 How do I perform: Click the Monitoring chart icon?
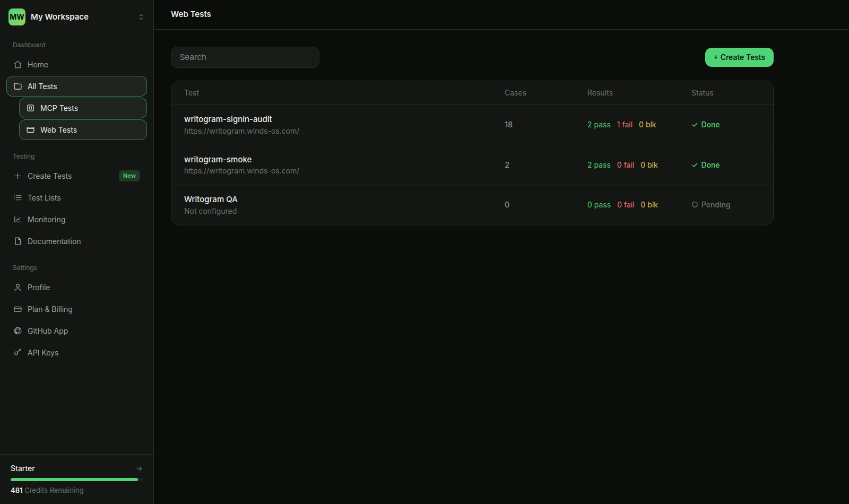coord(18,220)
